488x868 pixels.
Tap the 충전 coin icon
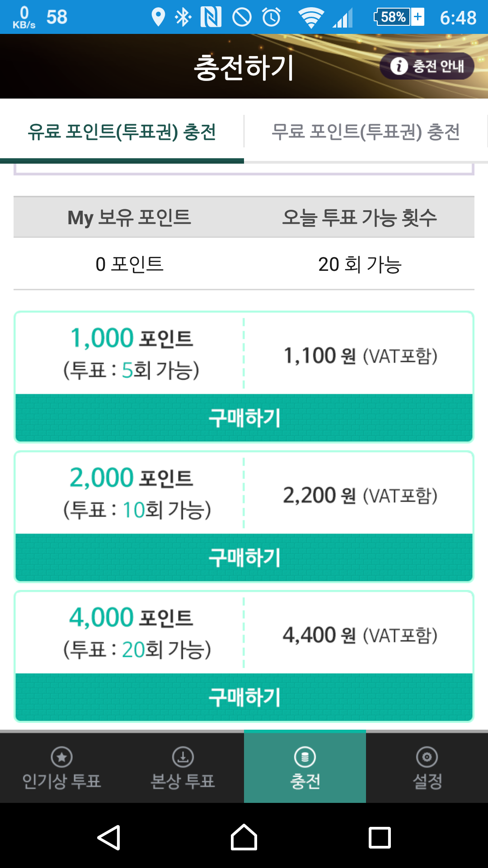click(305, 757)
